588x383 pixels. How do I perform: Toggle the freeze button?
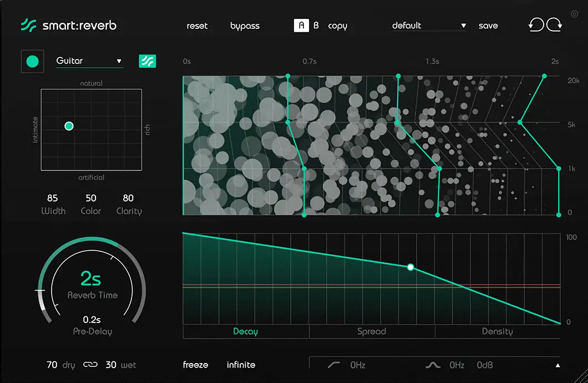[195, 365]
